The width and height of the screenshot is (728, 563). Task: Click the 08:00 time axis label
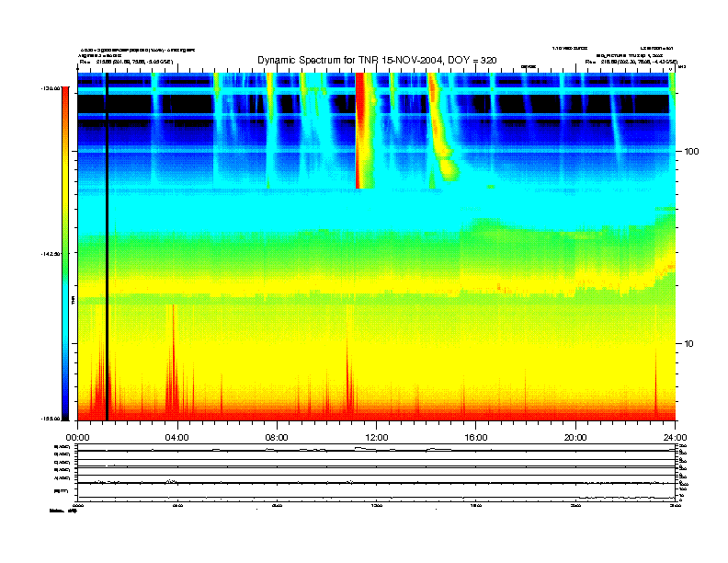coord(277,438)
